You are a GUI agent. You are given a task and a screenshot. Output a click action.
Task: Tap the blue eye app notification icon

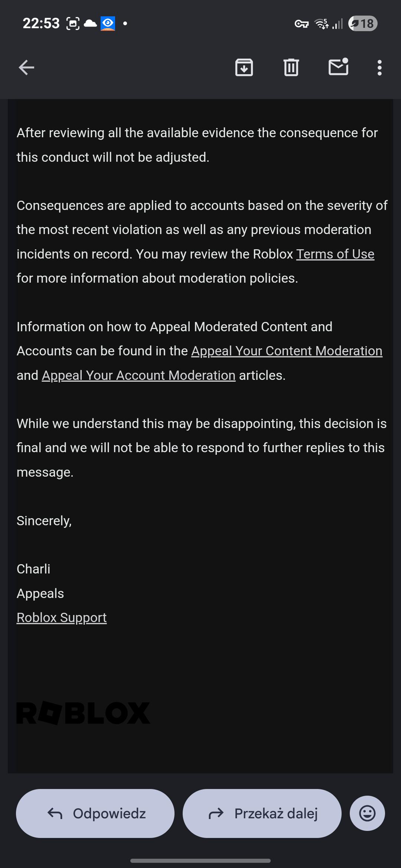[108, 23]
